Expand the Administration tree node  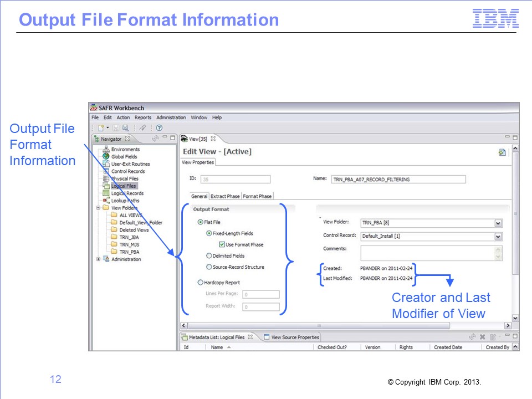98,259
